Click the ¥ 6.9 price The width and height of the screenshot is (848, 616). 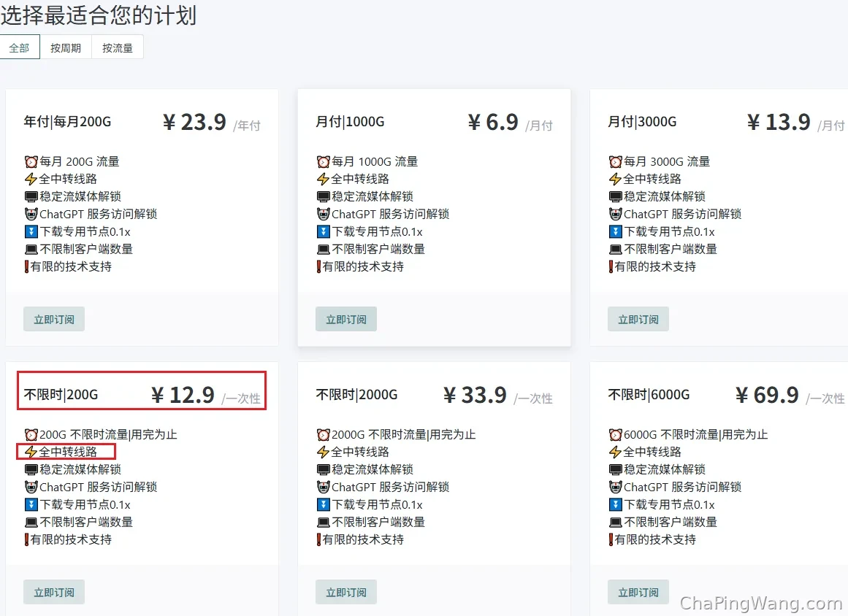[x=493, y=122]
